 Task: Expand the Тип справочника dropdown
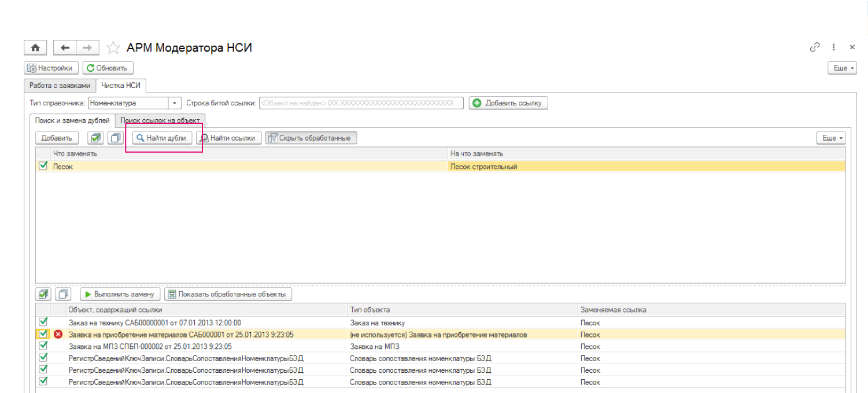(175, 103)
